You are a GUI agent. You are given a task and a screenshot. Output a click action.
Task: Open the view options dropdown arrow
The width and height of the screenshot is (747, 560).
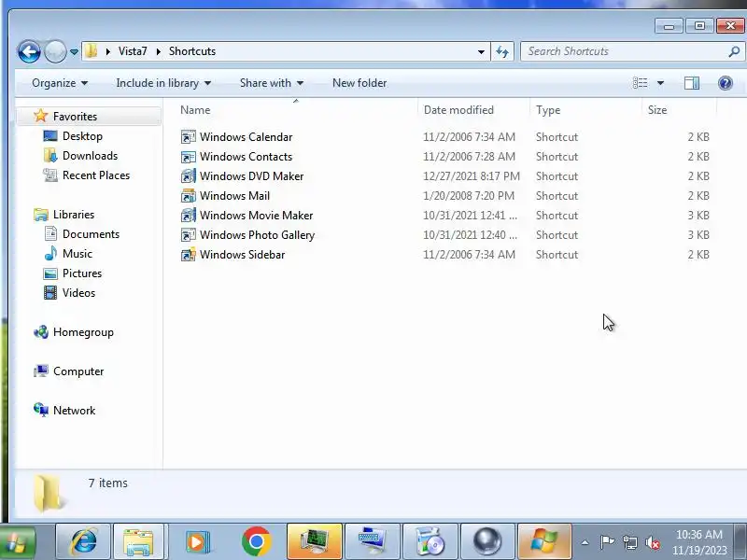tap(660, 83)
